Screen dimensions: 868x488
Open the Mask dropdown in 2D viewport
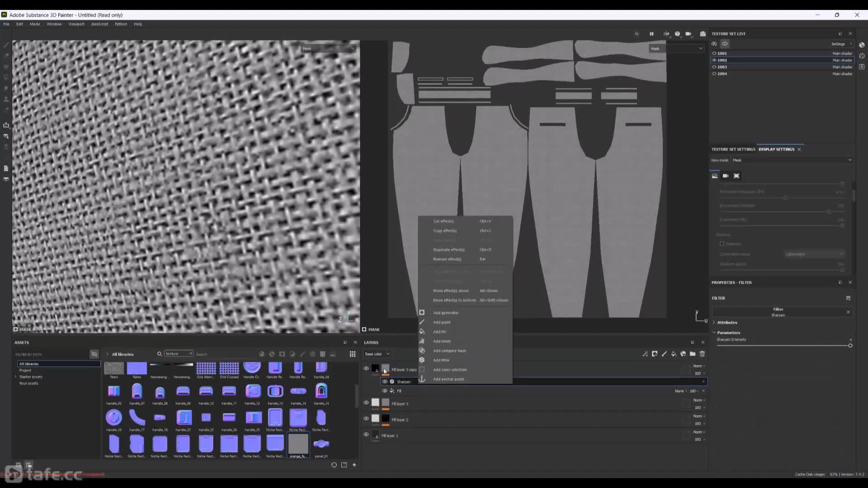(x=677, y=48)
